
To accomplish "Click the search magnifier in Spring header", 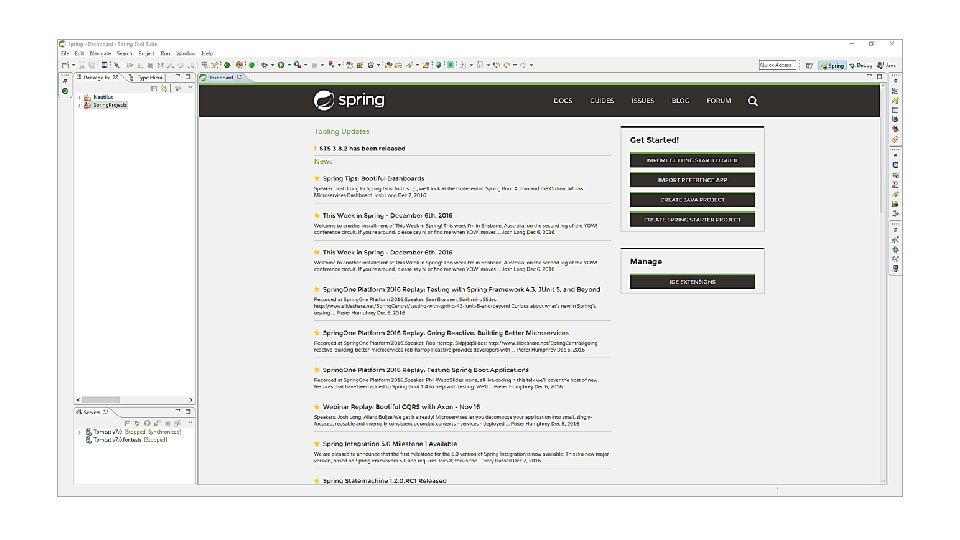I will [x=752, y=101].
